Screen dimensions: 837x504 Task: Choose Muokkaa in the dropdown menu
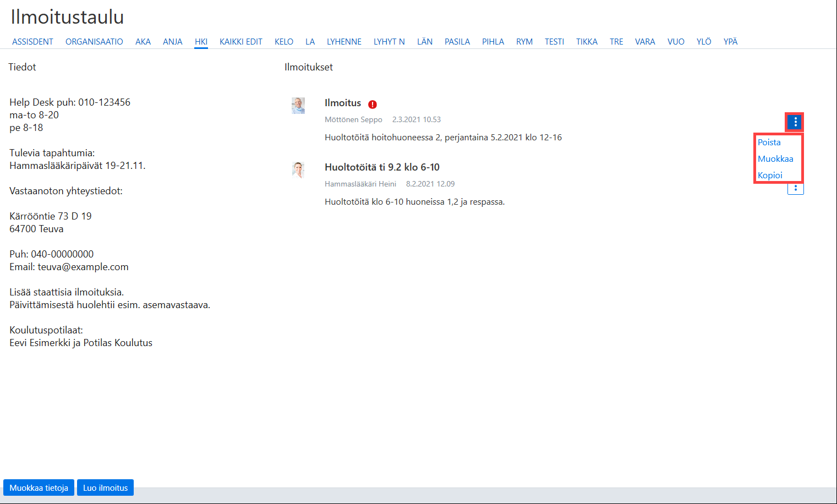tap(775, 158)
